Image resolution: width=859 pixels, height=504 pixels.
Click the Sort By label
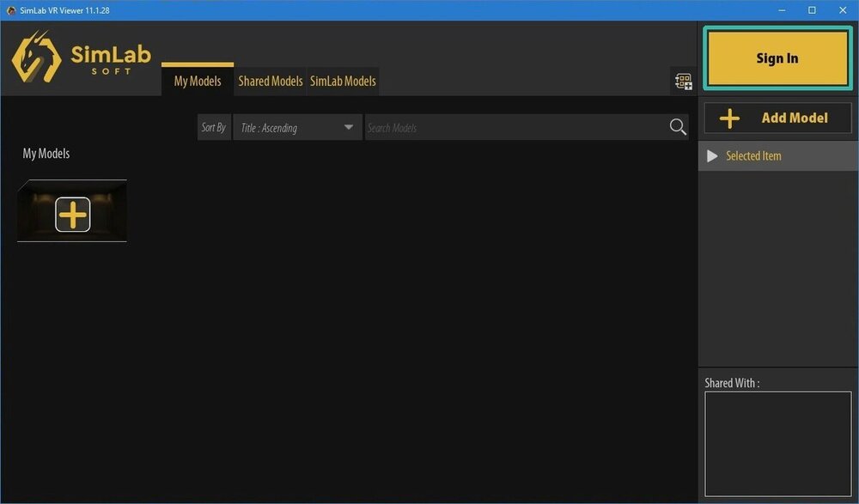(x=214, y=128)
